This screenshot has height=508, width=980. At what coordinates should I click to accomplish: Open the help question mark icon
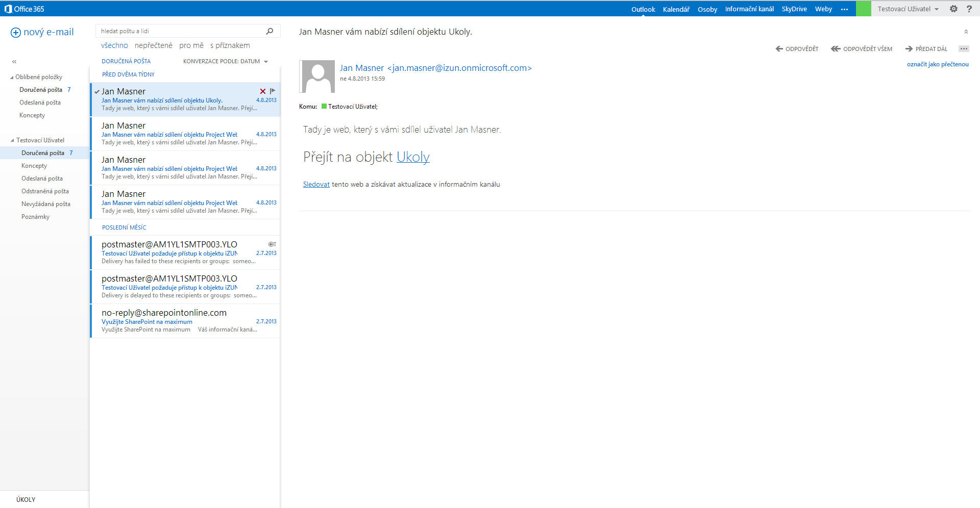[969, 9]
